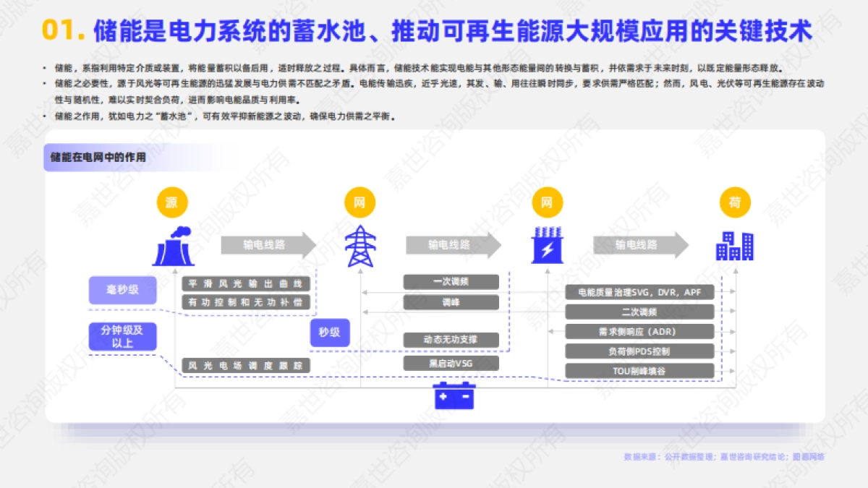868x488 pixels.
Task: Select the second yellow 网 badge
Action: pos(548,203)
